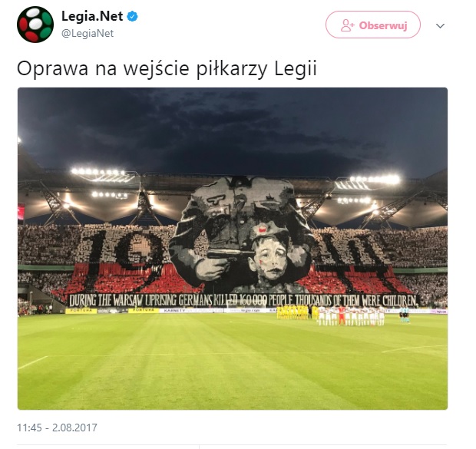Click the blue verified badge
Screen dimensions: 476x449
tap(132, 16)
